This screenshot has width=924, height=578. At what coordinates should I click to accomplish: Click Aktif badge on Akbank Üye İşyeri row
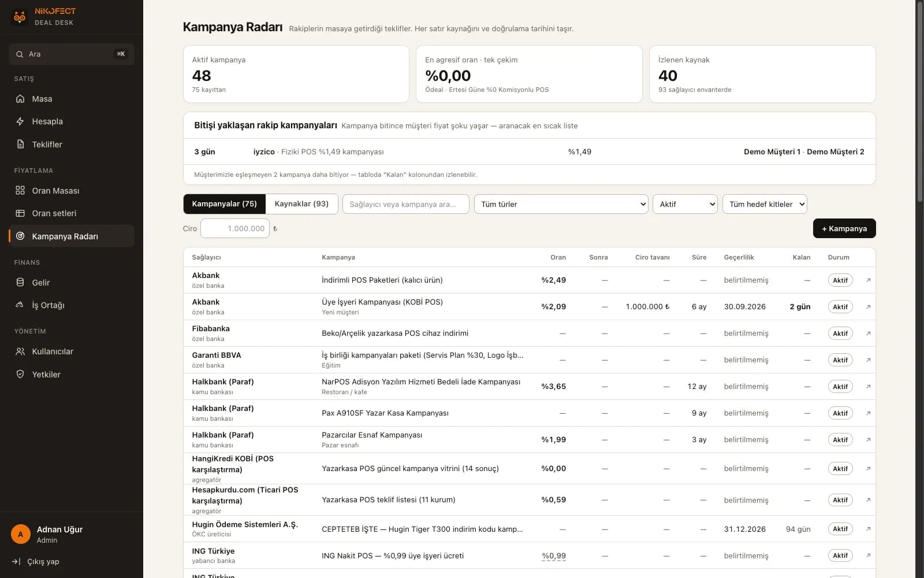coord(840,307)
